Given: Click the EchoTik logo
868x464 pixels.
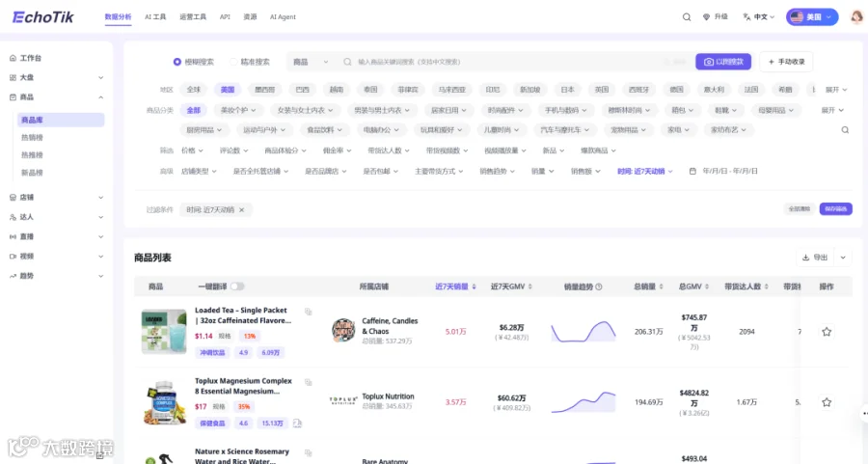Looking at the screenshot, I should (x=43, y=17).
